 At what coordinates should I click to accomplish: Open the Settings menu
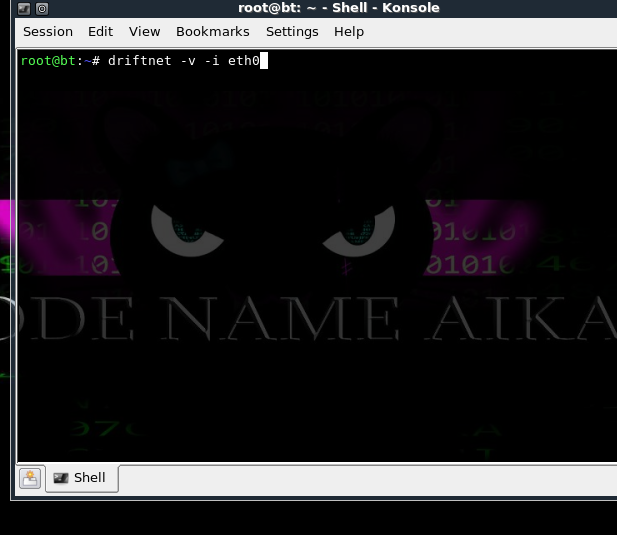[292, 31]
